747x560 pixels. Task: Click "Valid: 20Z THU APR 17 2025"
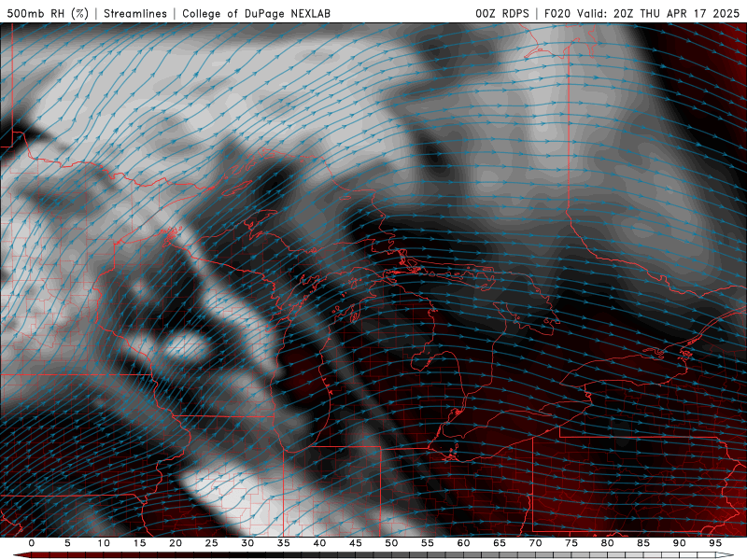[658, 13]
